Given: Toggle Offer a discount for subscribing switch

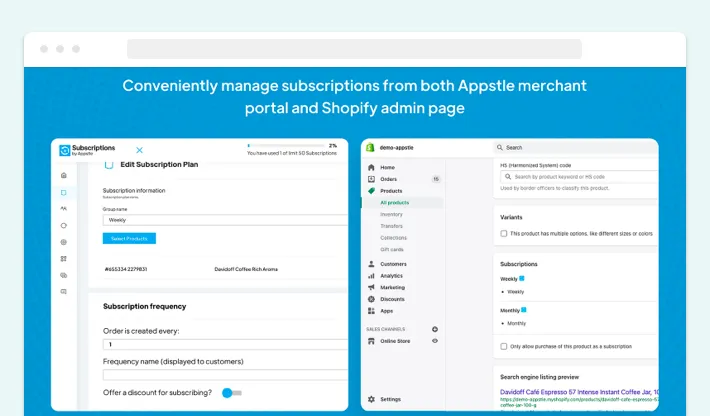Looking at the screenshot, I should coord(231,393).
